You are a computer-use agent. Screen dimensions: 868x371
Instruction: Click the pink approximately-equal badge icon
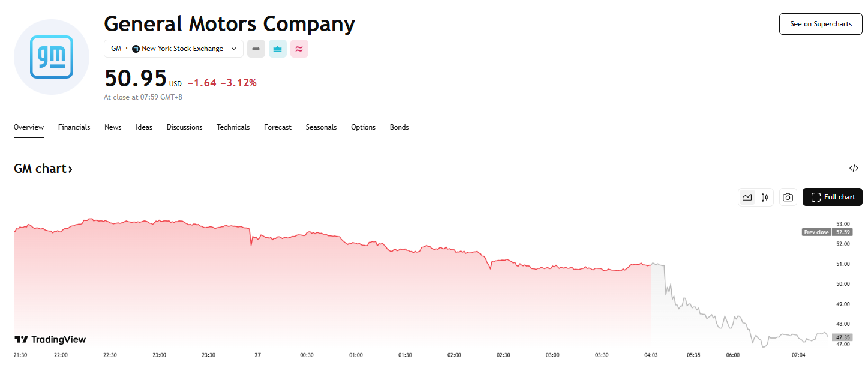(x=299, y=49)
